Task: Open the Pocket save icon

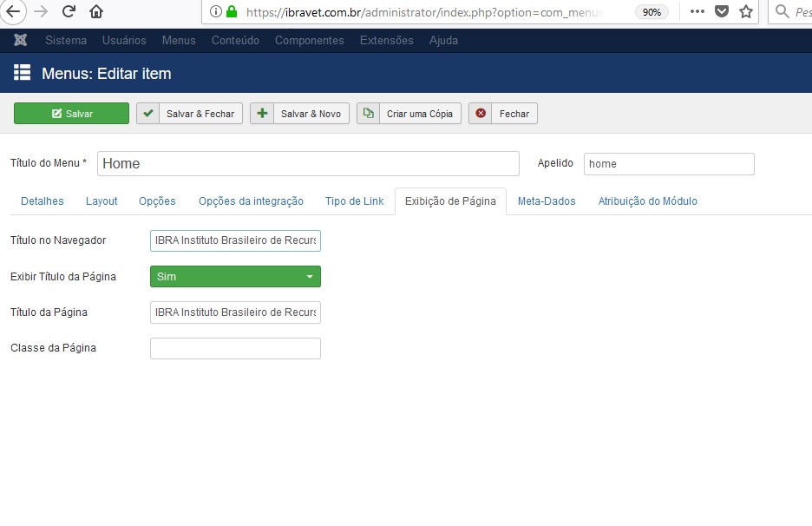Action: tap(722, 13)
